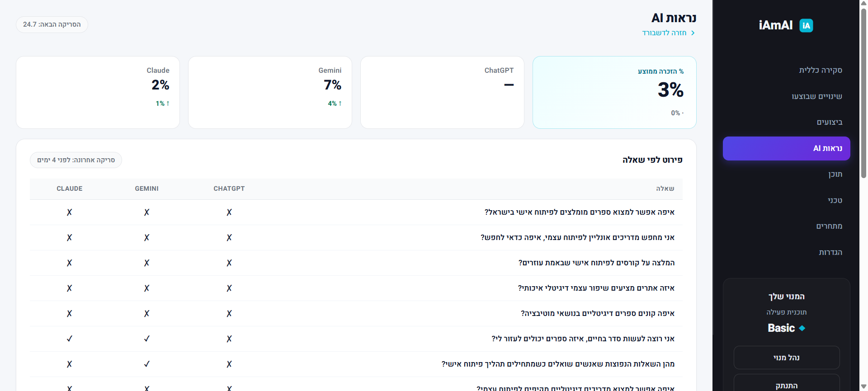Image resolution: width=868 pixels, height=391 pixels.
Task: Click the ChatGPT X in the קורסים לפיתוח אישי row
Action: click(229, 263)
